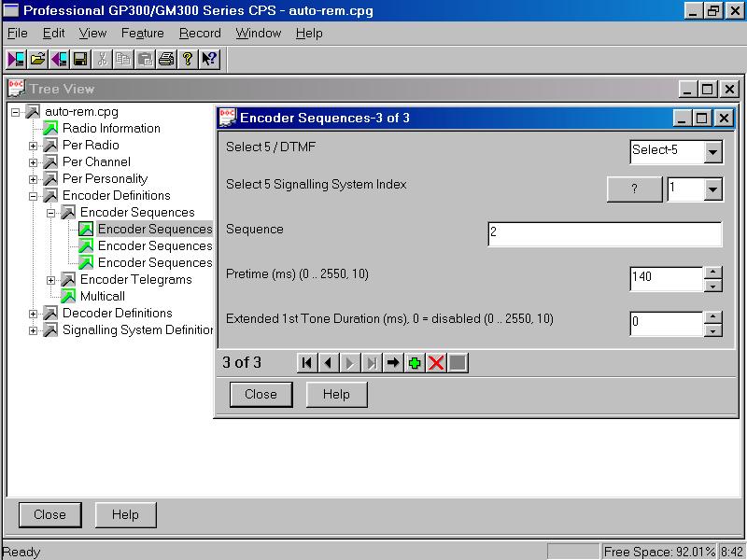Select the Per Radio tree item
This screenshot has height=560, width=747.
click(91, 146)
